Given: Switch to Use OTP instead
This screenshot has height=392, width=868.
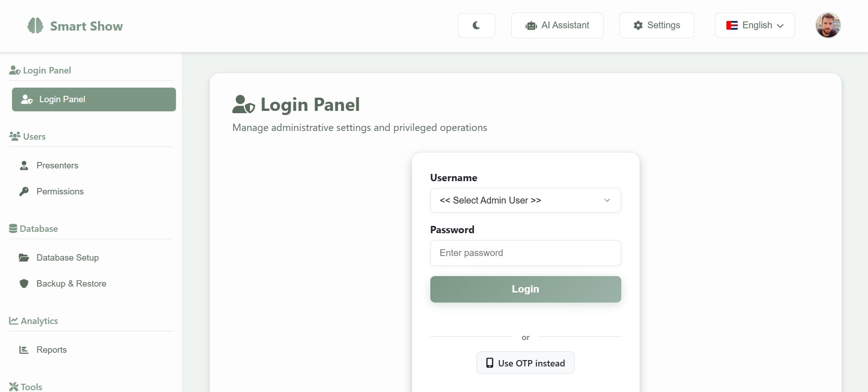Looking at the screenshot, I should tap(525, 363).
